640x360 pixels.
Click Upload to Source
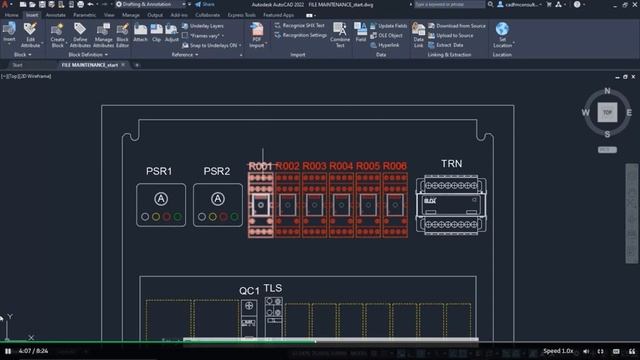[x=451, y=36]
